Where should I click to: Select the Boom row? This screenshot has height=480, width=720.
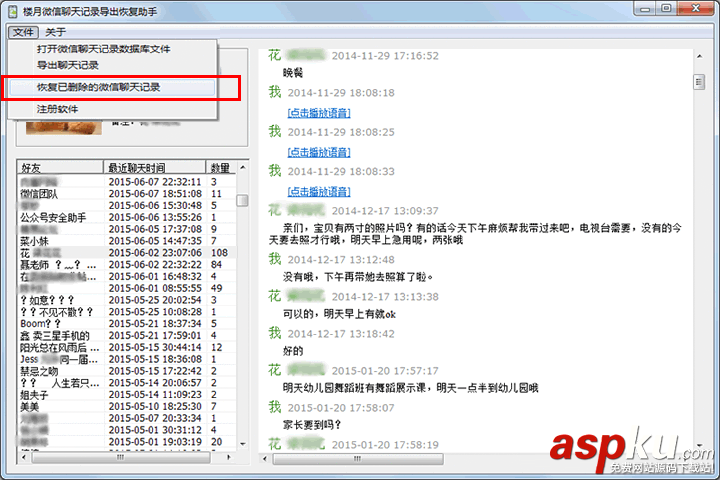[126, 324]
